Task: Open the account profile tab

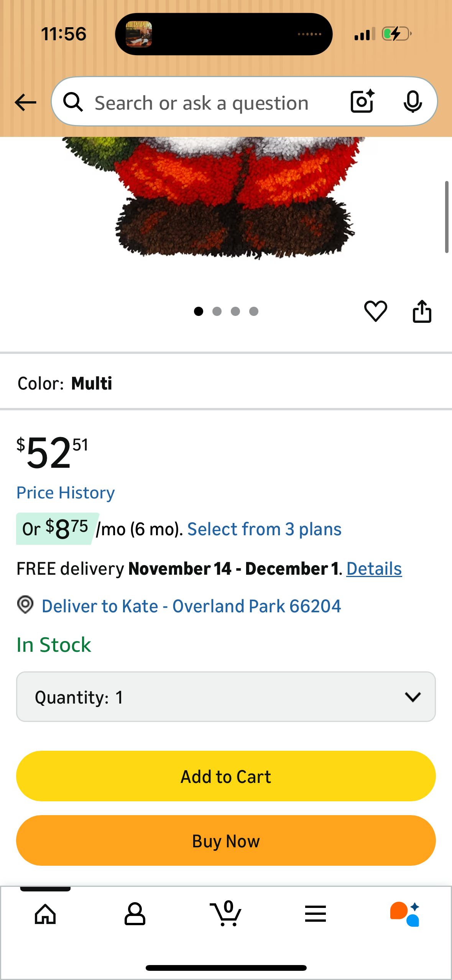Action: 135,914
